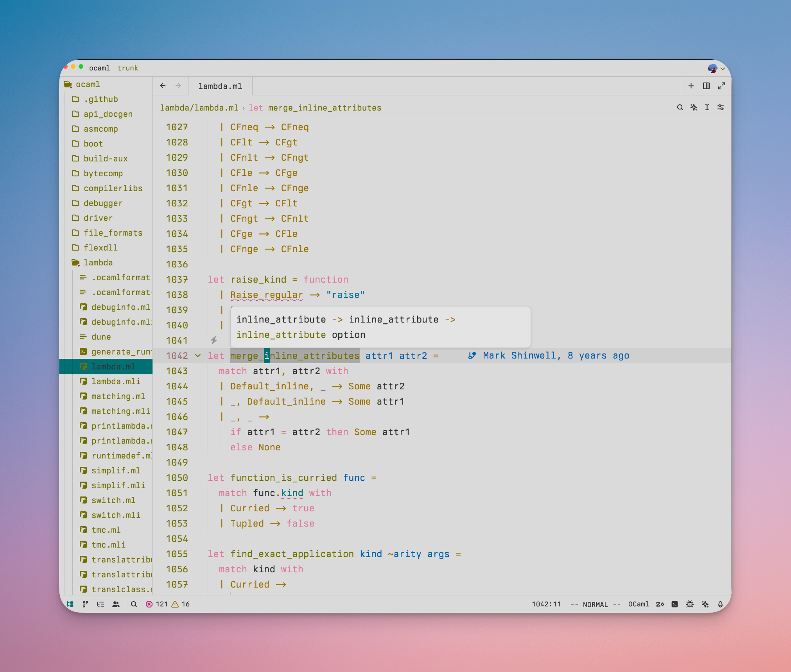This screenshot has width=791, height=672.
Task: Open the trunk branch switcher
Action: point(128,68)
